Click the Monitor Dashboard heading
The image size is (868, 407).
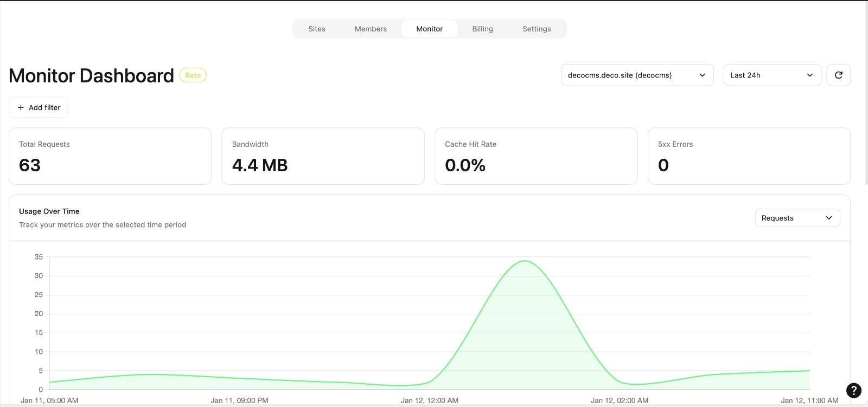91,75
